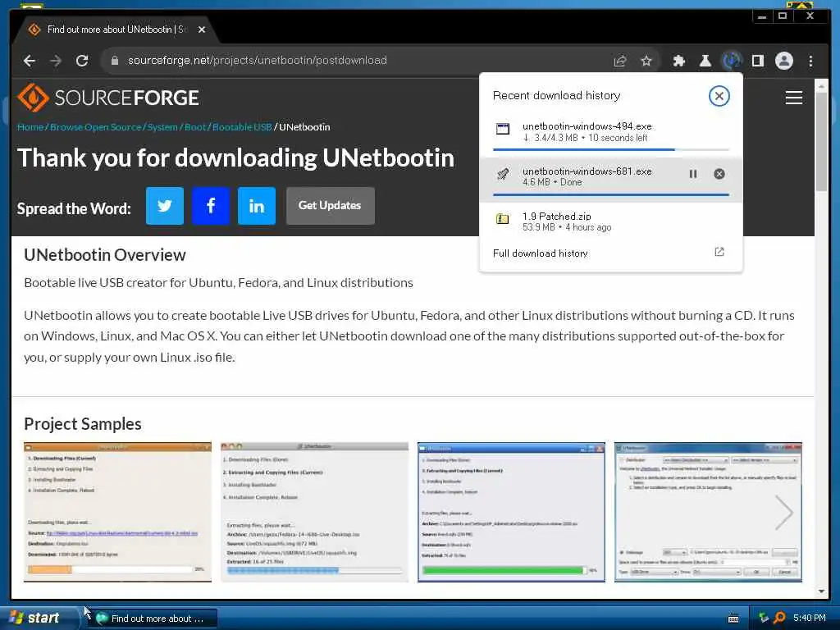Screen dimensions: 840x630
Task: Bookmark this page with star icon
Action: click(x=646, y=61)
